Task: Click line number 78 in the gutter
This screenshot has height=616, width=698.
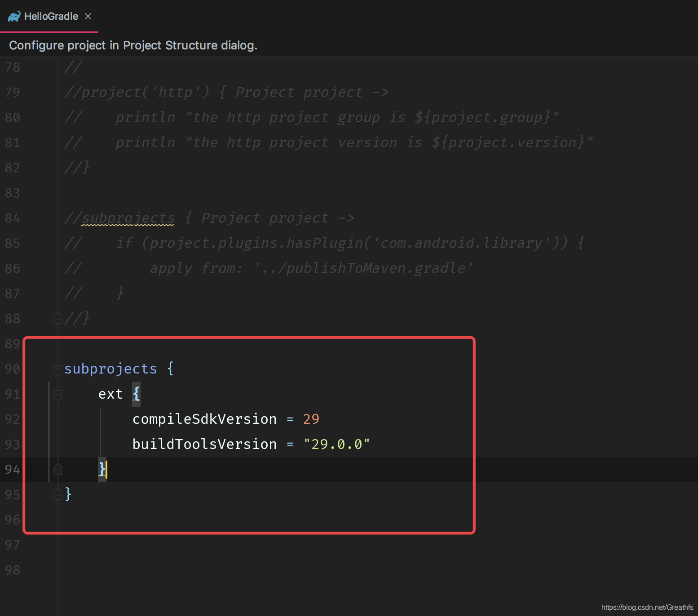Action: tap(13, 67)
